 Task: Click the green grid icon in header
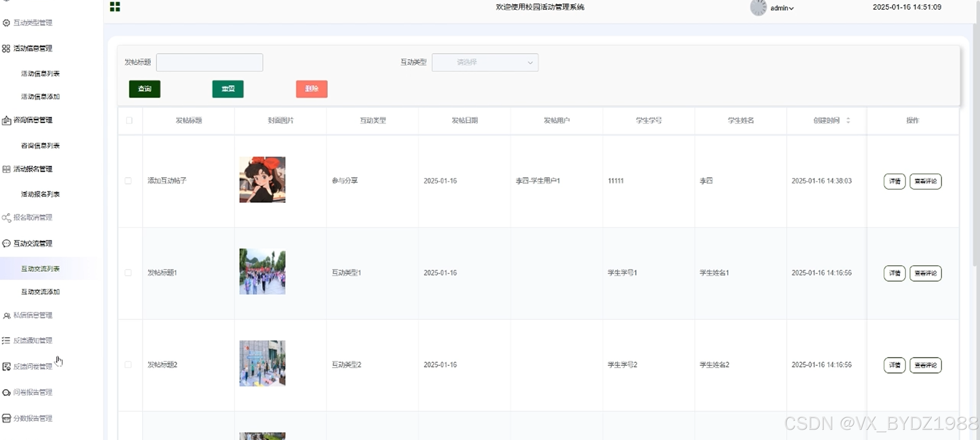(115, 6)
